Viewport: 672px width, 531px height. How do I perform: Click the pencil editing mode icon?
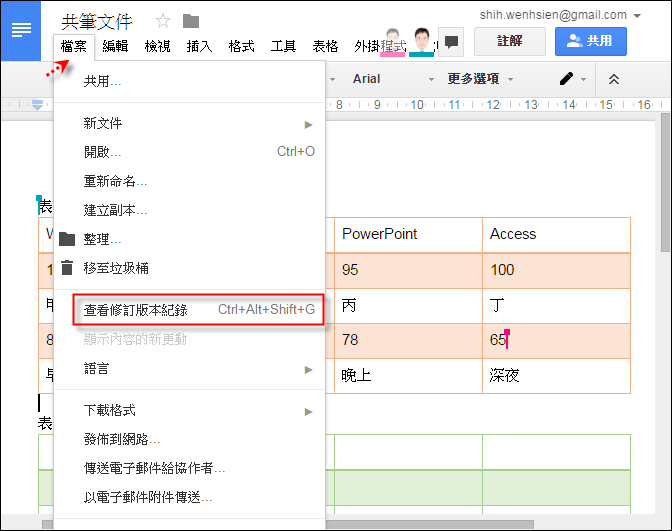[566, 79]
